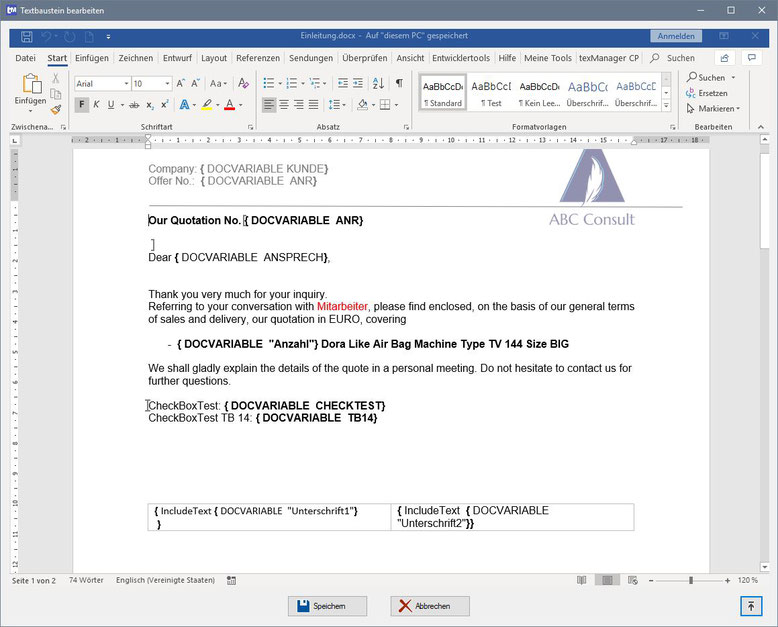
Task: Apply the Standard style
Action: pyautogui.click(x=443, y=92)
